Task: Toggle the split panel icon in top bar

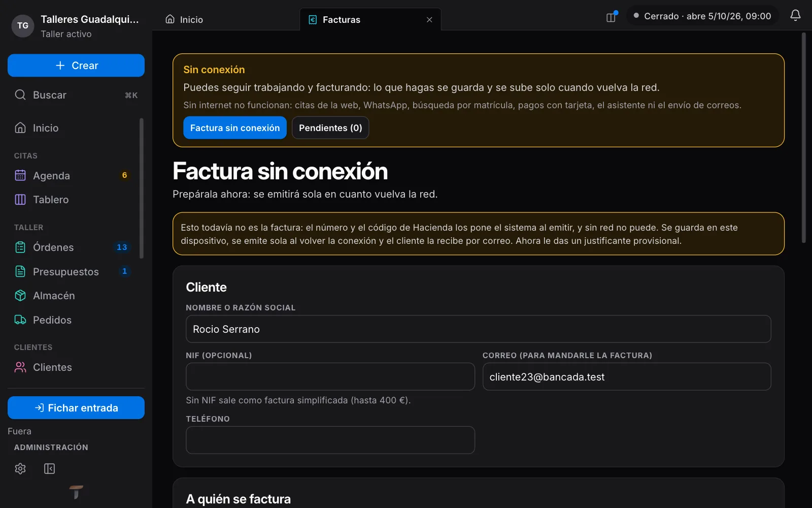Action: point(611,17)
